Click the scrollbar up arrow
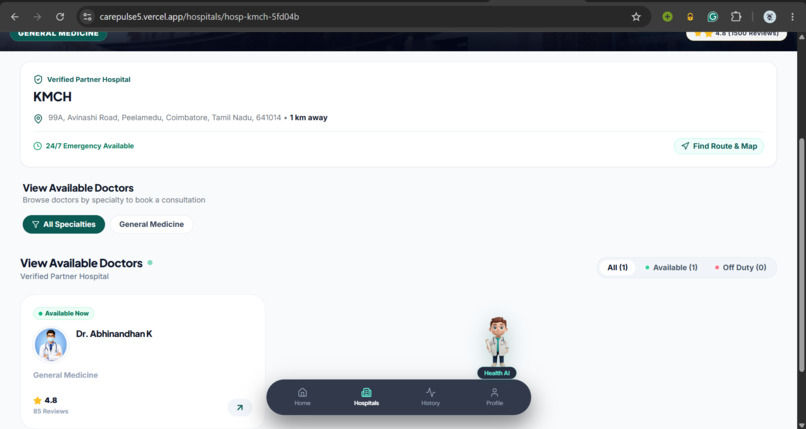The height and width of the screenshot is (429, 806). point(801,37)
